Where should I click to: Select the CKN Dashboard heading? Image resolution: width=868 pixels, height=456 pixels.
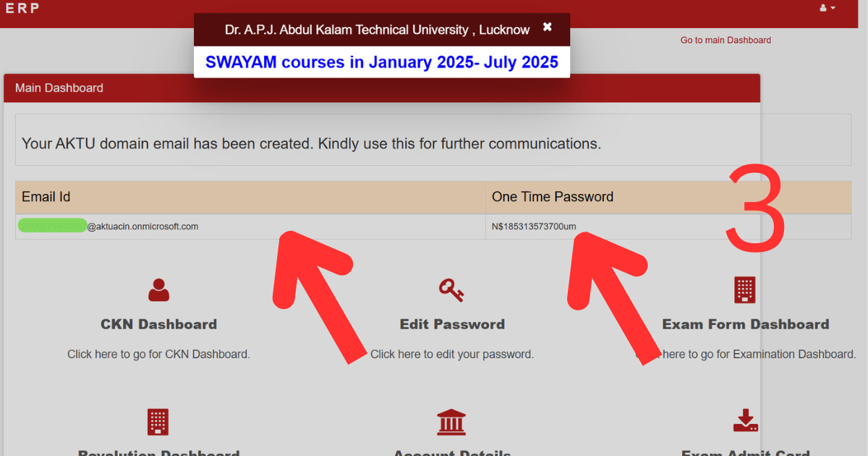pos(158,324)
